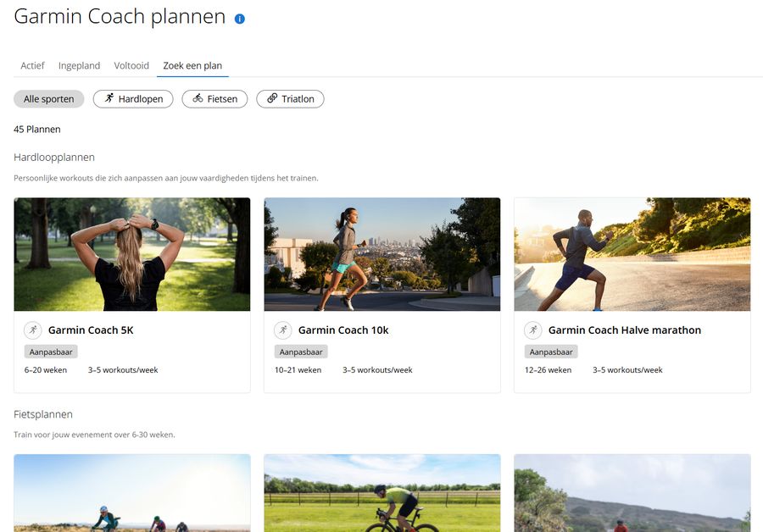Open the 10k plan city runner photo
The height and width of the screenshot is (532, 763).
382,254
